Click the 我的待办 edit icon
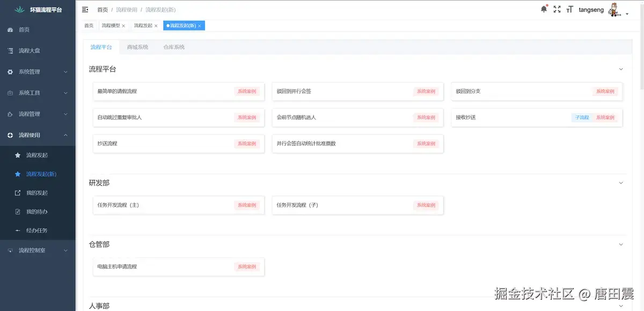644x311 pixels. point(18,211)
